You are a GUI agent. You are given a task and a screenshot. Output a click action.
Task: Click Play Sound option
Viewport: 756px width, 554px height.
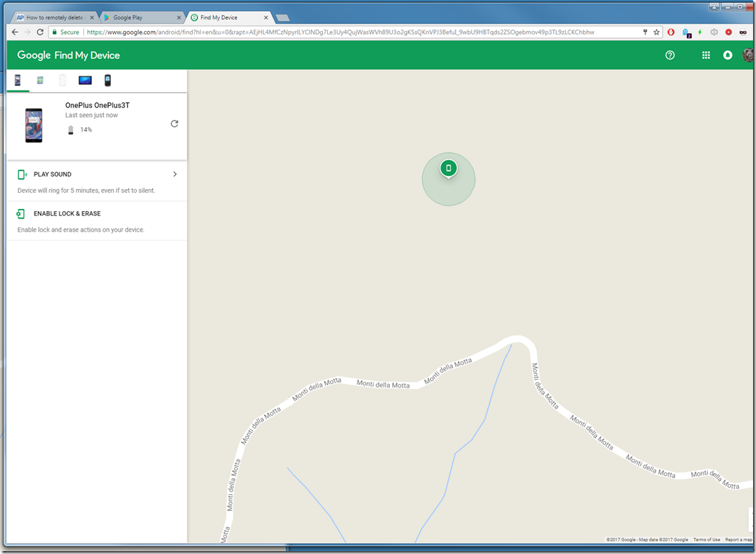(x=52, y=174)
